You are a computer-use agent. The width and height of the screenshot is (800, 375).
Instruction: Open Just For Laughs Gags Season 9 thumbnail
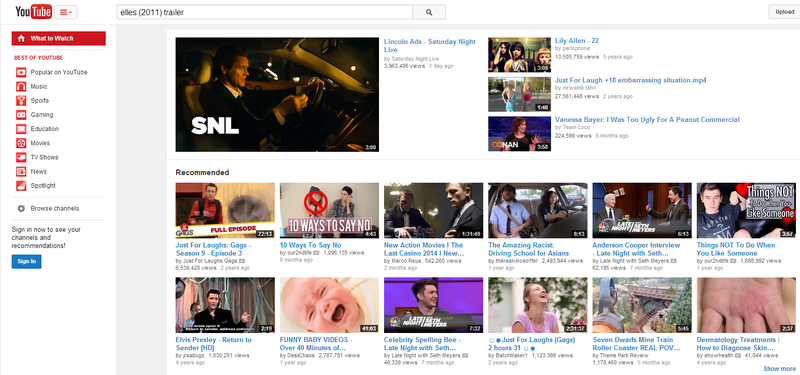tap(225, 211)
